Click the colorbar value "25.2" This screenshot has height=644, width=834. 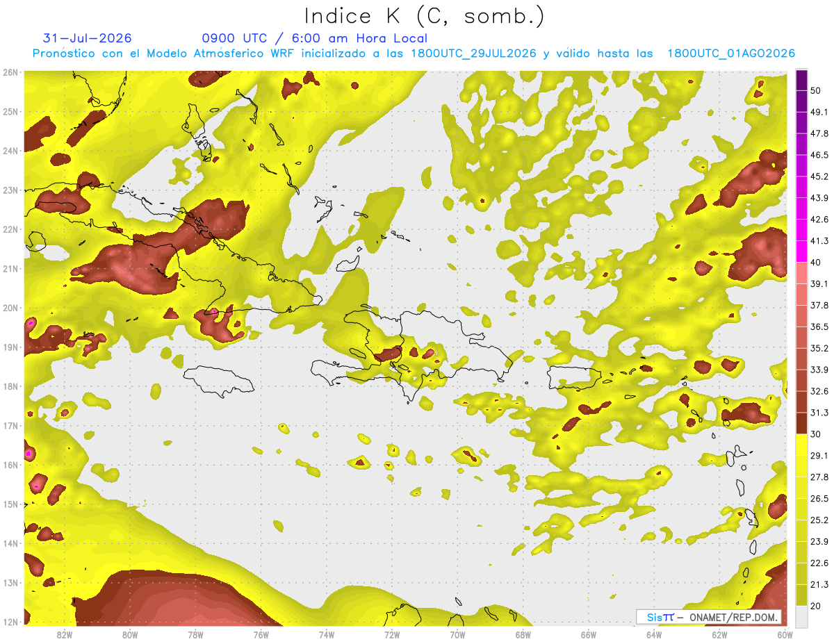pos(819,520)
